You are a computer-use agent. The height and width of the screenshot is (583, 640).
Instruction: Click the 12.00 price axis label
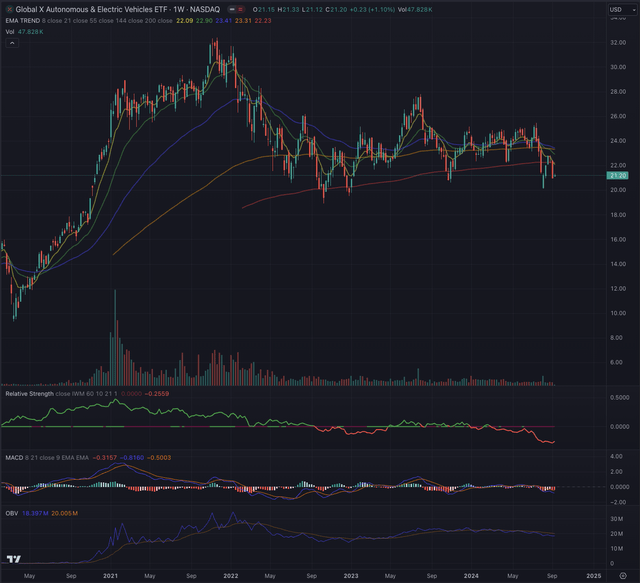click(x=618, y=289)
